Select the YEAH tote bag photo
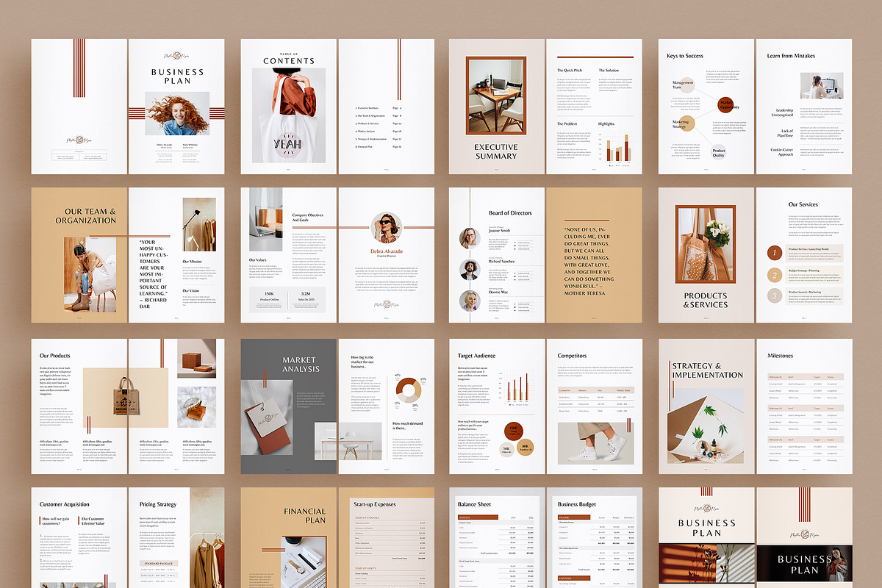The height and width of the screenshot is (588, 882). click(288, 116)
